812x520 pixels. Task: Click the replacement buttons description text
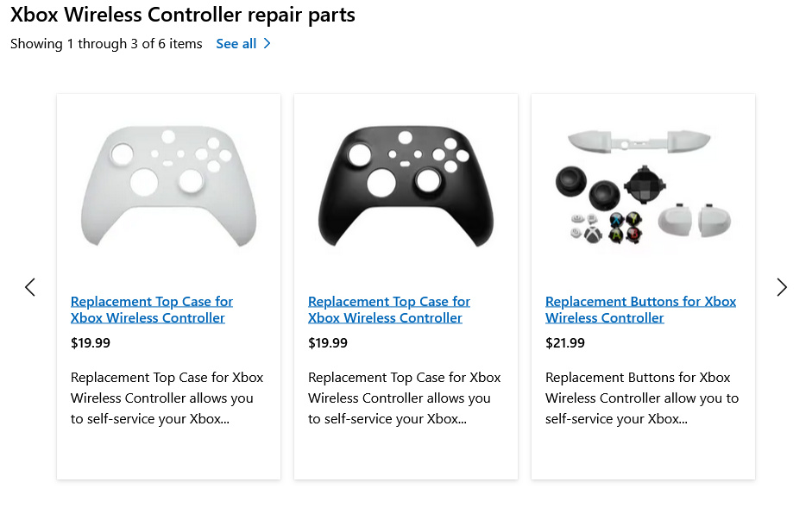point(642,398)
